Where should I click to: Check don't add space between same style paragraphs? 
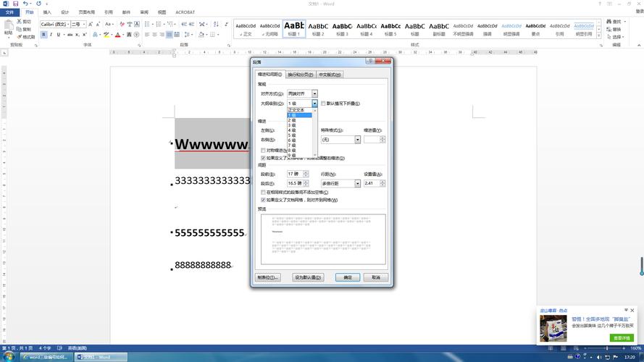click(x=263, y=192)
